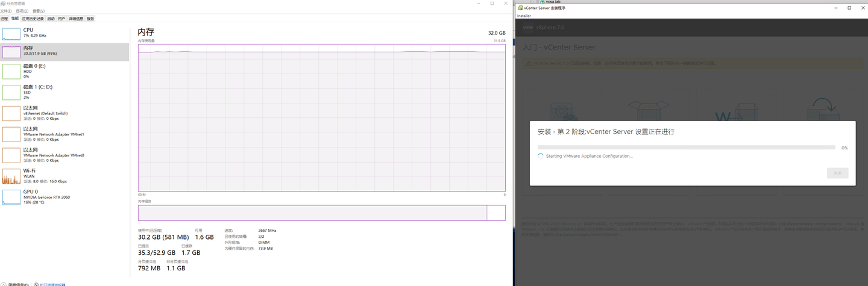Click the '1.7 GB' cached memory value

191,253
